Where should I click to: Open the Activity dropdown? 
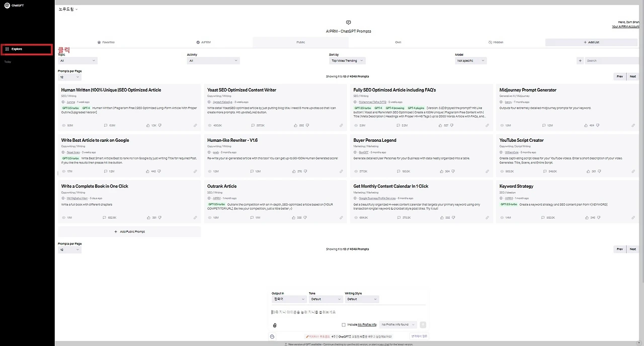(x=213, y=61)
